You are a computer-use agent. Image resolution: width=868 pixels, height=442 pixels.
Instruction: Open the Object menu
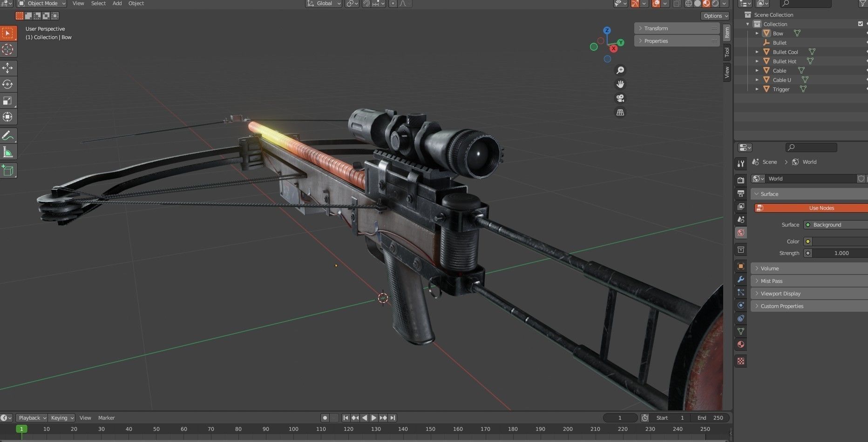pyautogui.click(x=136, y=3)
